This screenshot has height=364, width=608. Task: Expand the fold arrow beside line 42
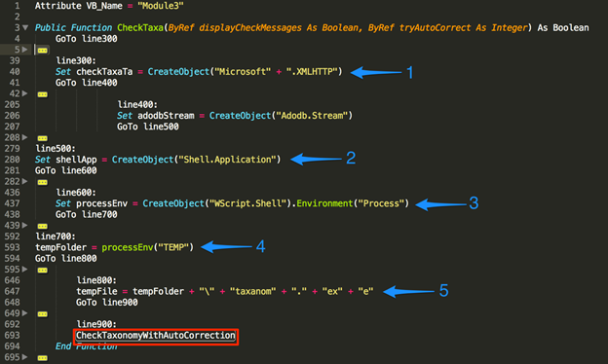click(x=25, y=93)
